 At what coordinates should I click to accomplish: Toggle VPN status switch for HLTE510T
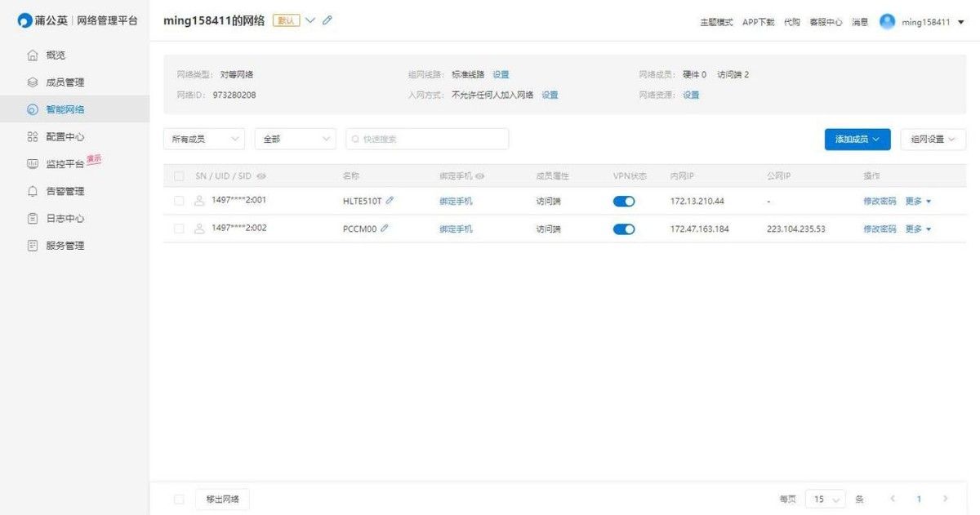(624, 201)
